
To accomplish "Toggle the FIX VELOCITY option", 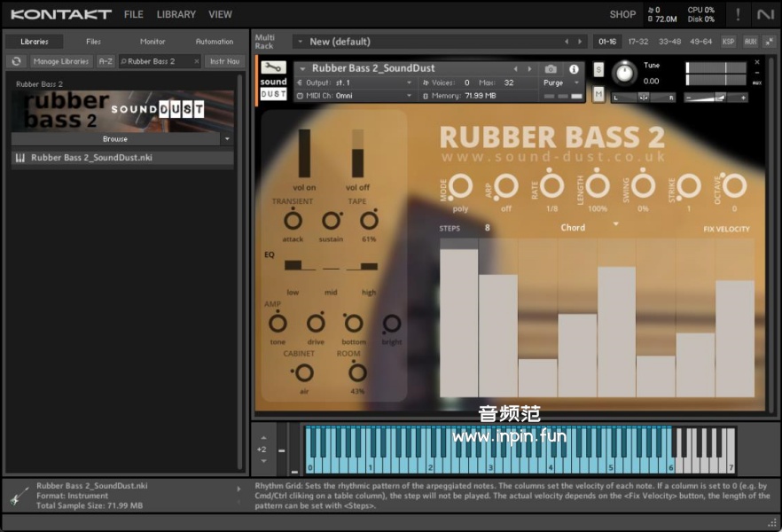I will tap(726, 229).
